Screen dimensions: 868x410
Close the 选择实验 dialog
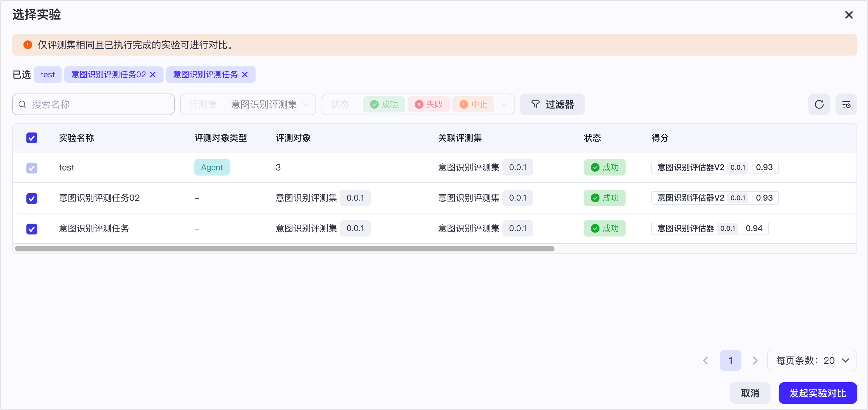849,15
